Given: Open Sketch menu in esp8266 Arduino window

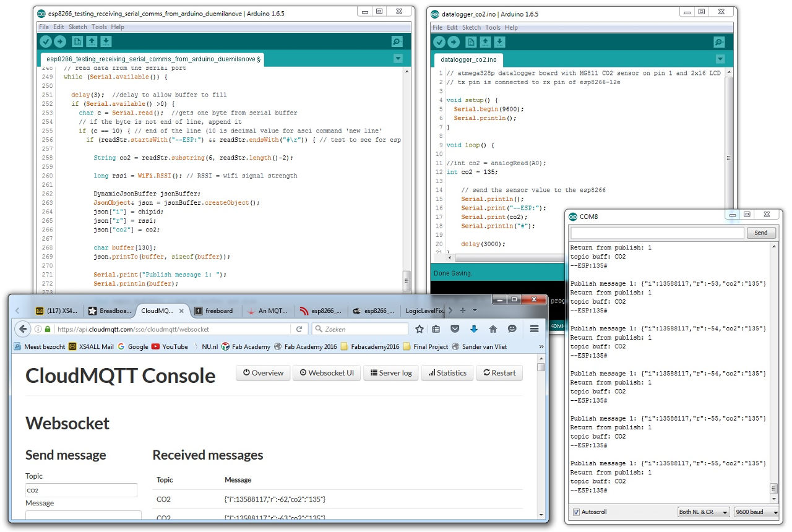Looking at the screenshot, I should pyautogui.click(x=78, y=27).
